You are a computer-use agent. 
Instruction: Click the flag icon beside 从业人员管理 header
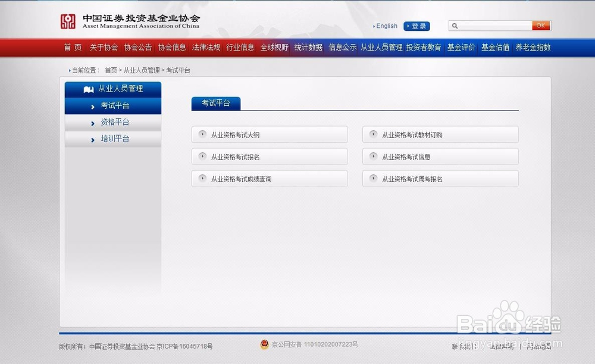(x=87, y=88)
